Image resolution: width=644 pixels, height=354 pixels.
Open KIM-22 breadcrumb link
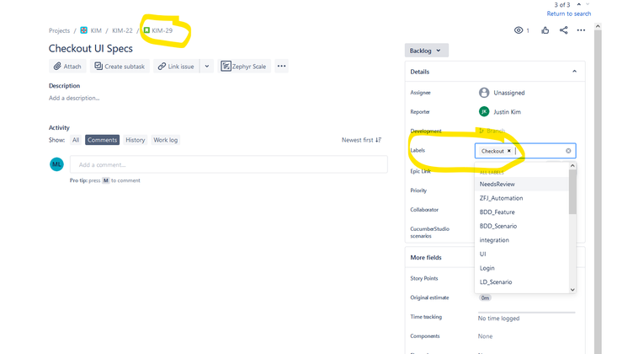[x=122, y=30]
